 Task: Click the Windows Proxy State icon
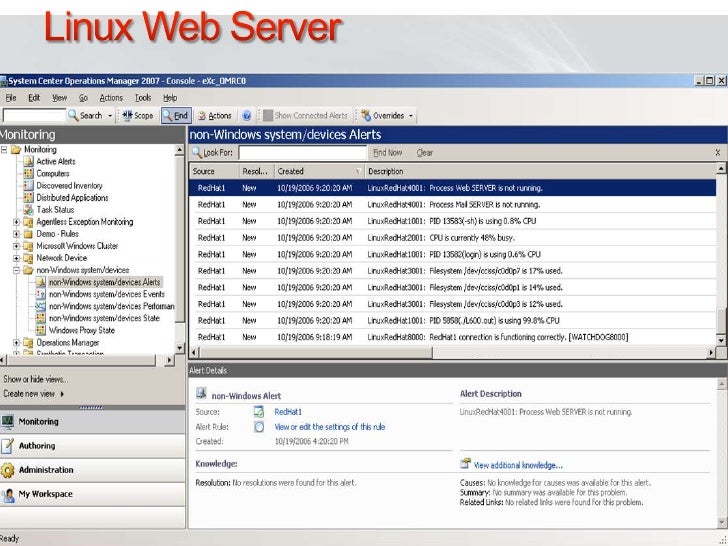[x=41, y=330]
